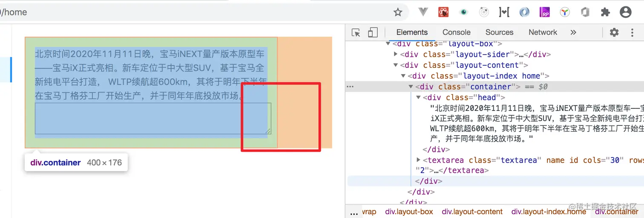Viewport: 644px width, 218px height.
Task: Collapse the layout-index home div node
Action: [403, 76]
